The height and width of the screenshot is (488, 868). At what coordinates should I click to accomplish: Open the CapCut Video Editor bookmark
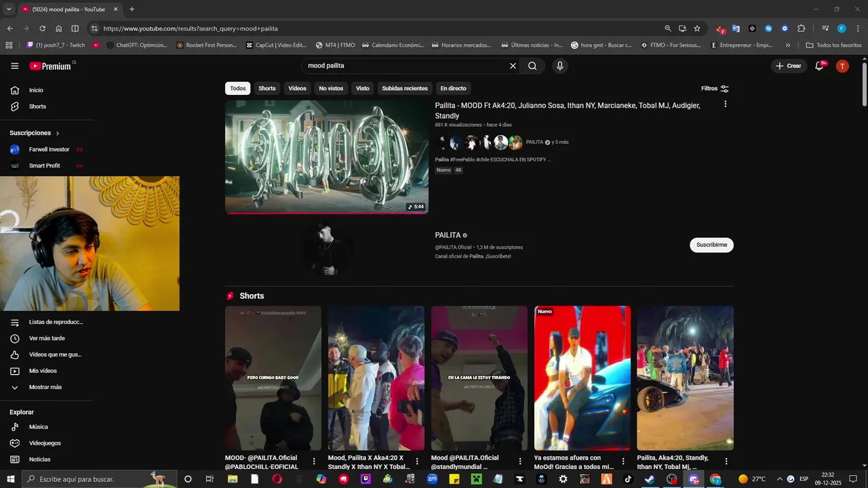tap(276, 45)
